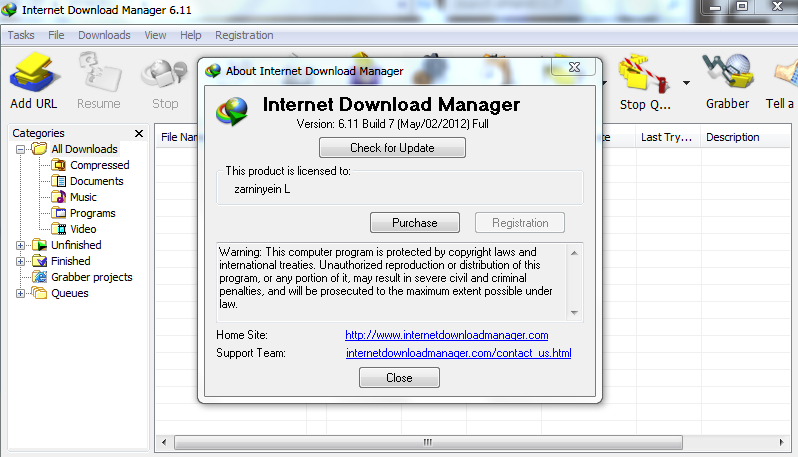Image resolution: width=798 pixels, height=457 pixels.
Task: Click the All Downloads folder icon
Action: pos(39,149)
